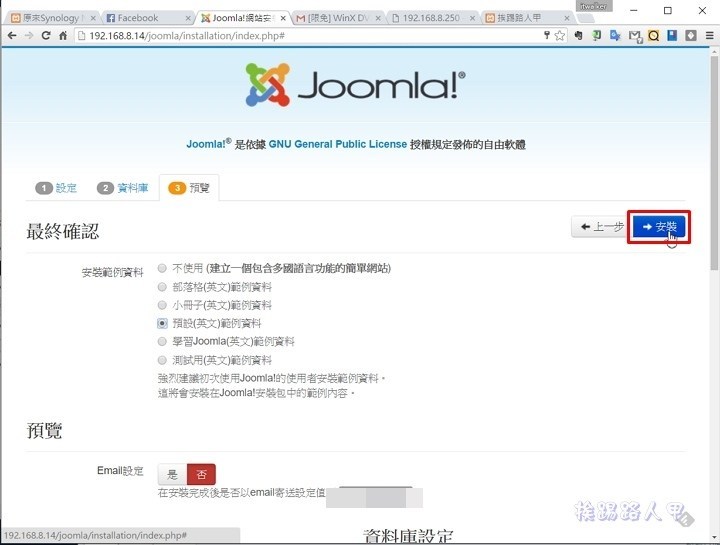Select 部落格(英文)範例資料 radio button

[162, 287]
